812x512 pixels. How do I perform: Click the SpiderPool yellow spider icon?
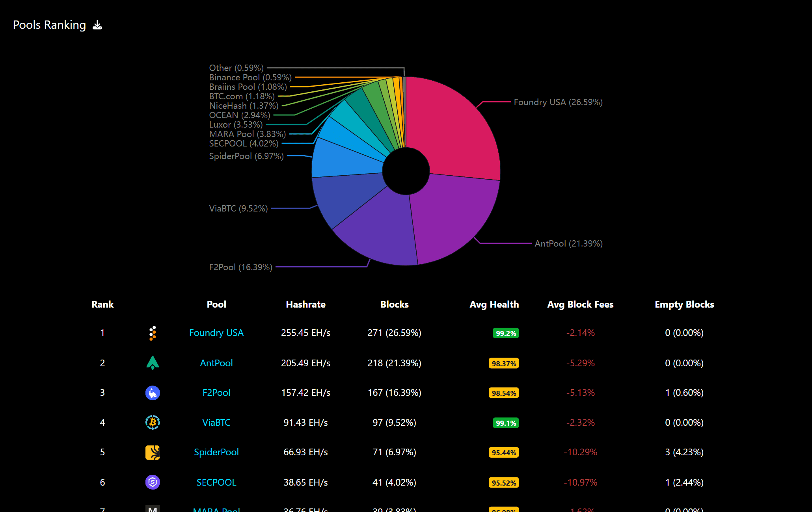click(x=153, y=453)
